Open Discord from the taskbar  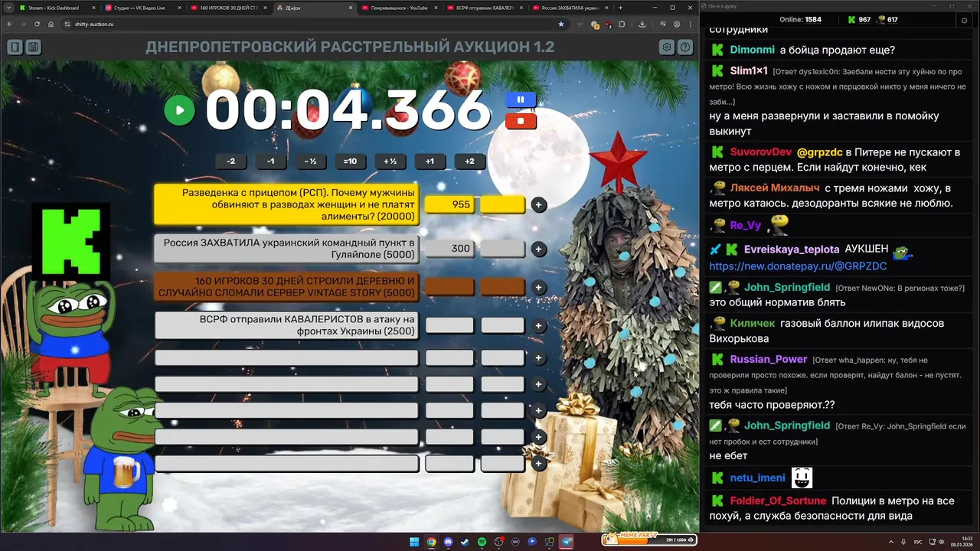coord(448,542)
